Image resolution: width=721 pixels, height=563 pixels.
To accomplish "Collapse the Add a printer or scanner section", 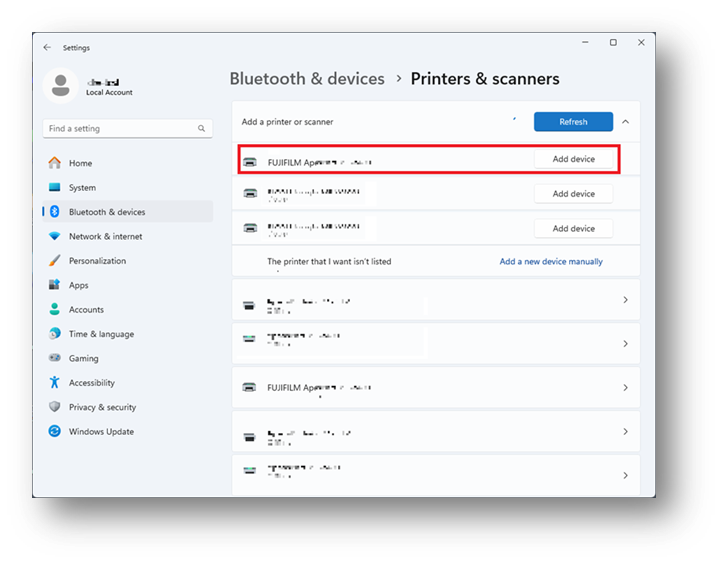I will pos(625,122).
